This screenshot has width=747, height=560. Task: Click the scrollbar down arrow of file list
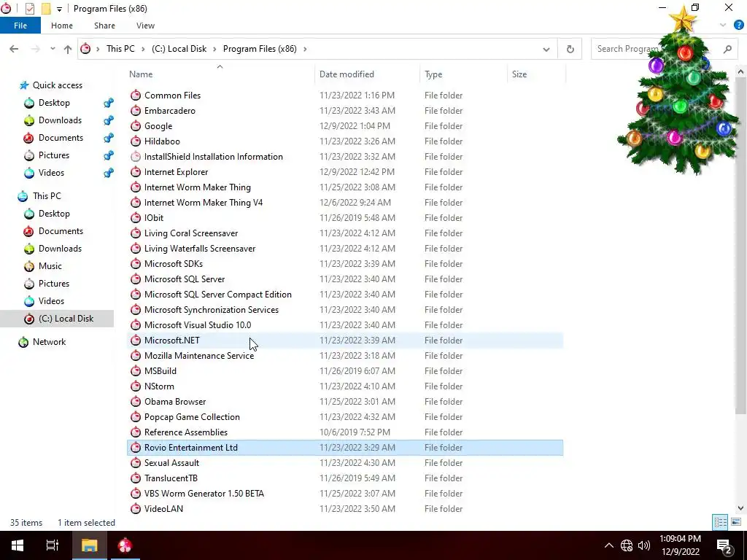740,508
